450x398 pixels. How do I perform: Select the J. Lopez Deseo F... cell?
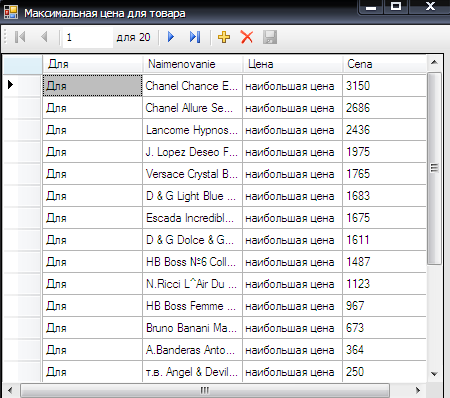pyautogui.click(x=192, y=152)
